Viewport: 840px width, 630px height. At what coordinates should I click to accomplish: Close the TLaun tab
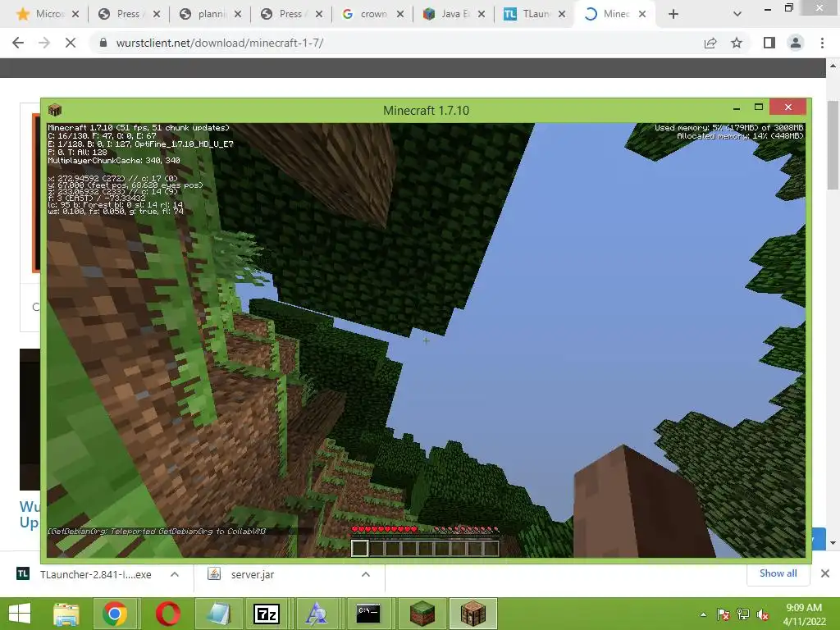pos(562,15)
